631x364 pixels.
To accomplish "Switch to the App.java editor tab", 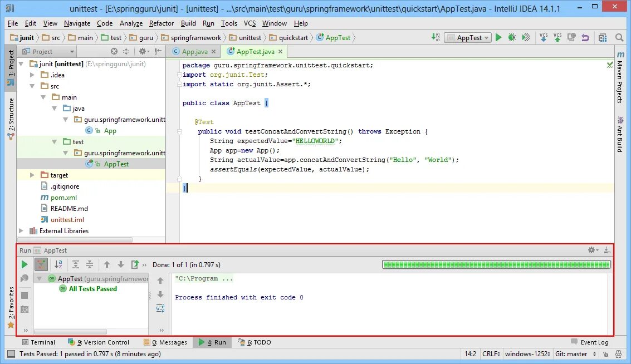I will point(194,51).
